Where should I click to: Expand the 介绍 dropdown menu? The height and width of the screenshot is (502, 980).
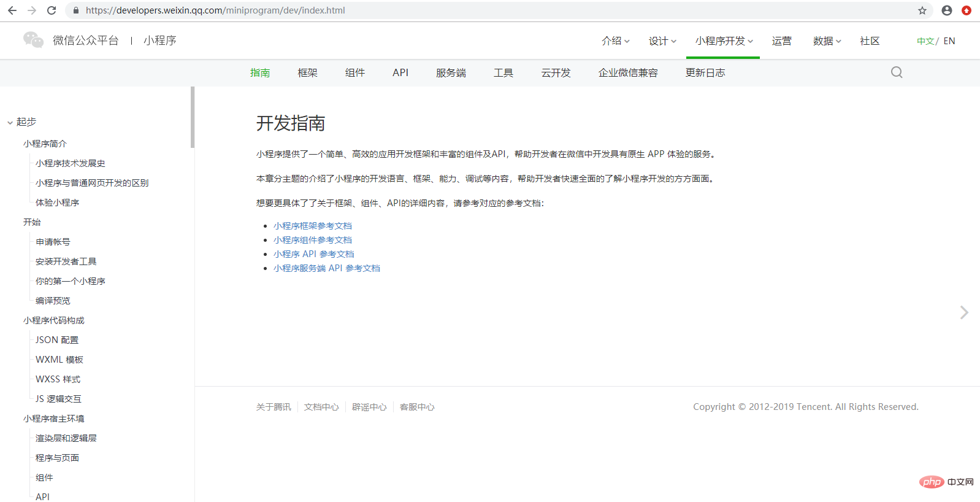click(x=616, y=41)
